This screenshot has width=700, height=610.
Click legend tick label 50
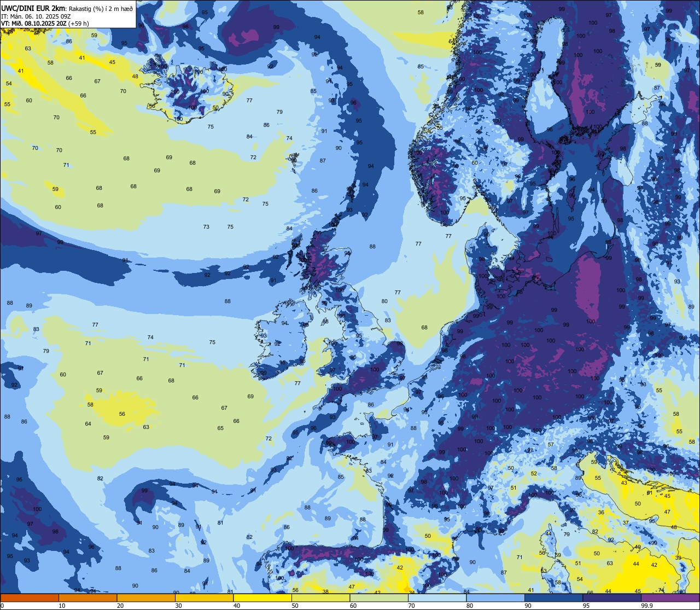point(295,606)
